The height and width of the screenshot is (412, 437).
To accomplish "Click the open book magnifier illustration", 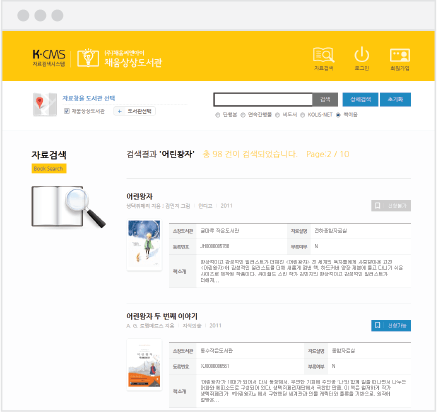I will pyautogui.click(x=69, y=207).
